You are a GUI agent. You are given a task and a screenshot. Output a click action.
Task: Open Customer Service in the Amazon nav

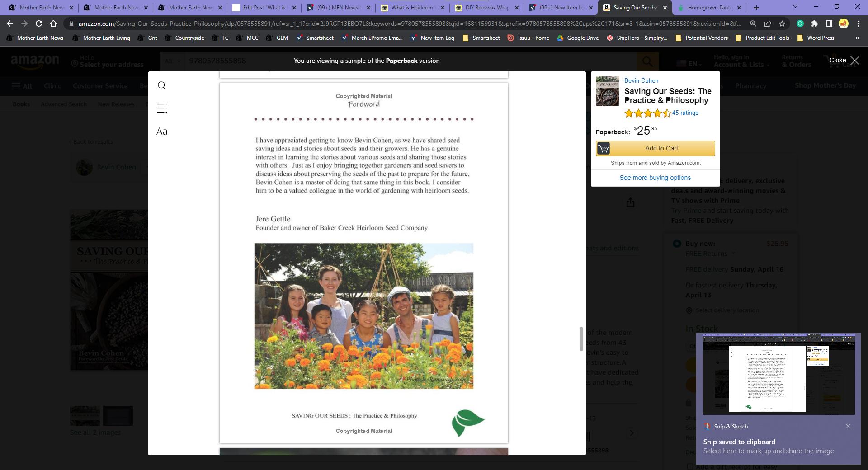[100, 86]
